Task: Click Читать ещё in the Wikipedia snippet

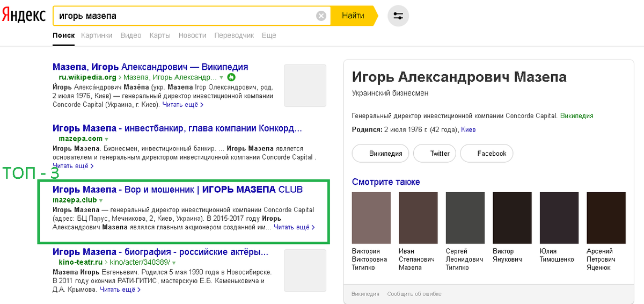Action: click(x=182, y=105)
